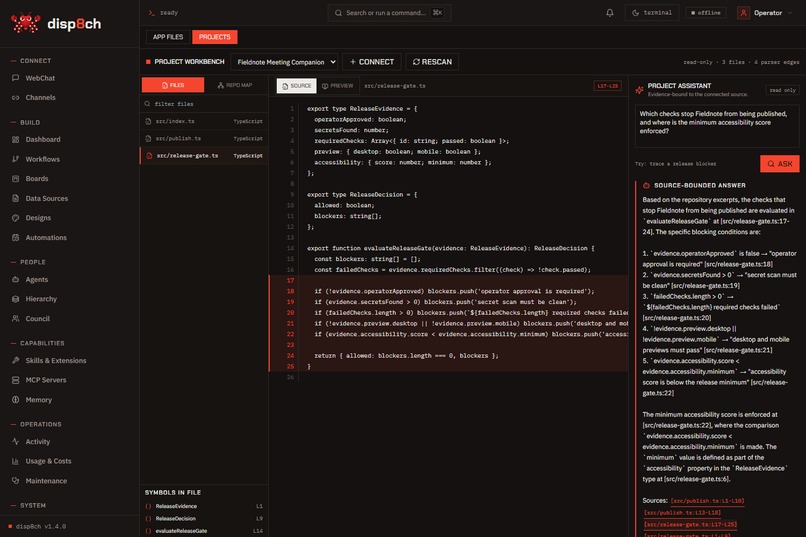This screenshot has height=537, width=806.
Task: Open source link src/publish.ts:L13-L18
Action: tap(682, 513)
